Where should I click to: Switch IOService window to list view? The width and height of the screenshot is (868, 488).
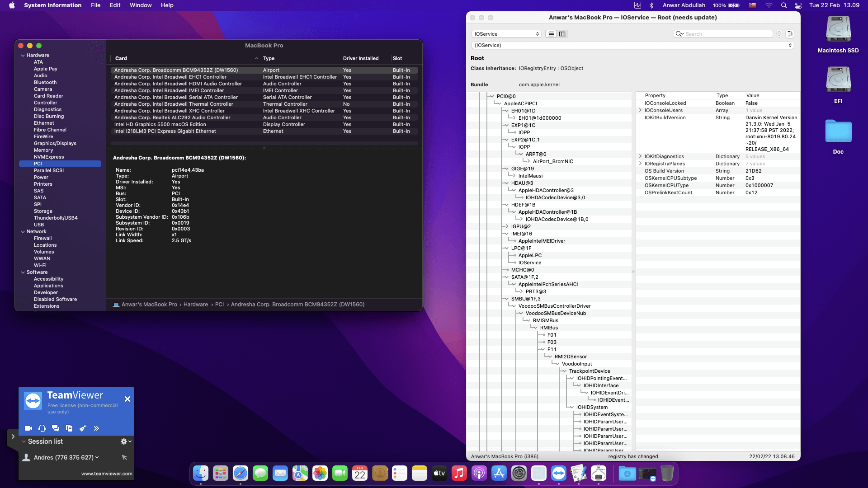[551, 34]
